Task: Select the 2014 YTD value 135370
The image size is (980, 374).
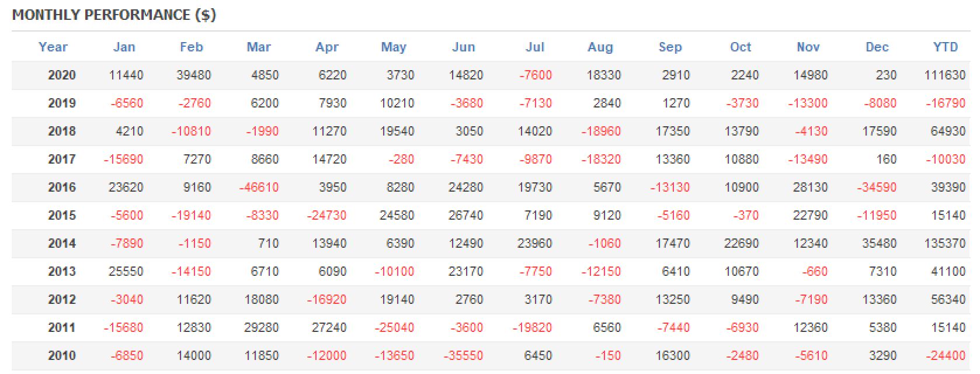Action: click(944, 244)
